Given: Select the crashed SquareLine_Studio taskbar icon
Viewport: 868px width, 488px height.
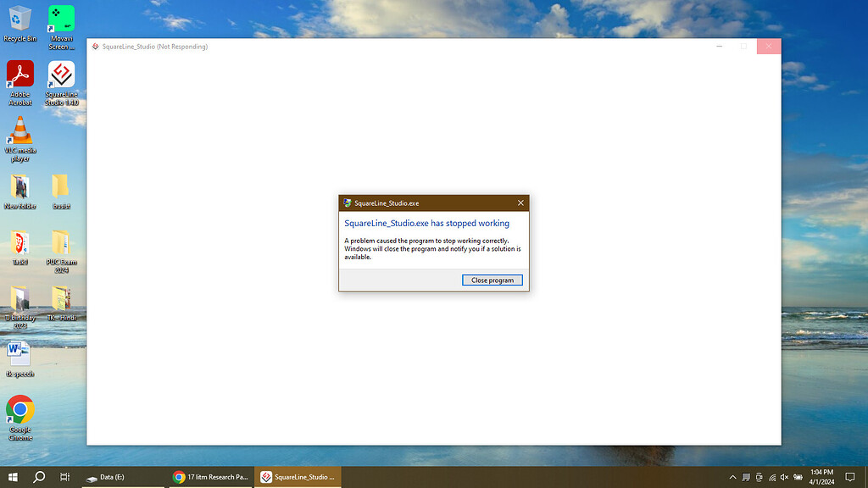Looking at the screenshot, I should tap(298, 477).
